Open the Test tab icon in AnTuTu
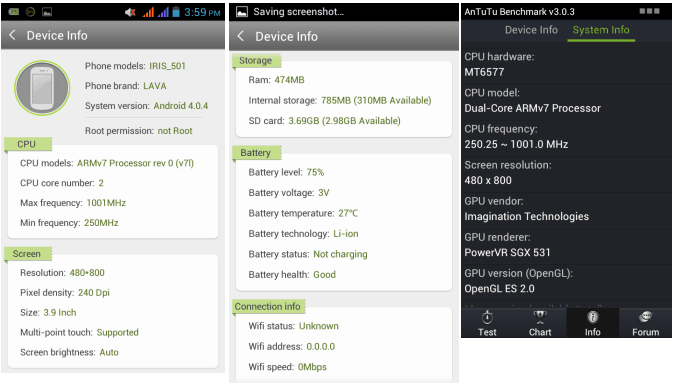The height and width of the screenshot is (383, 675). pyautogui.click(x=487, y=318)
